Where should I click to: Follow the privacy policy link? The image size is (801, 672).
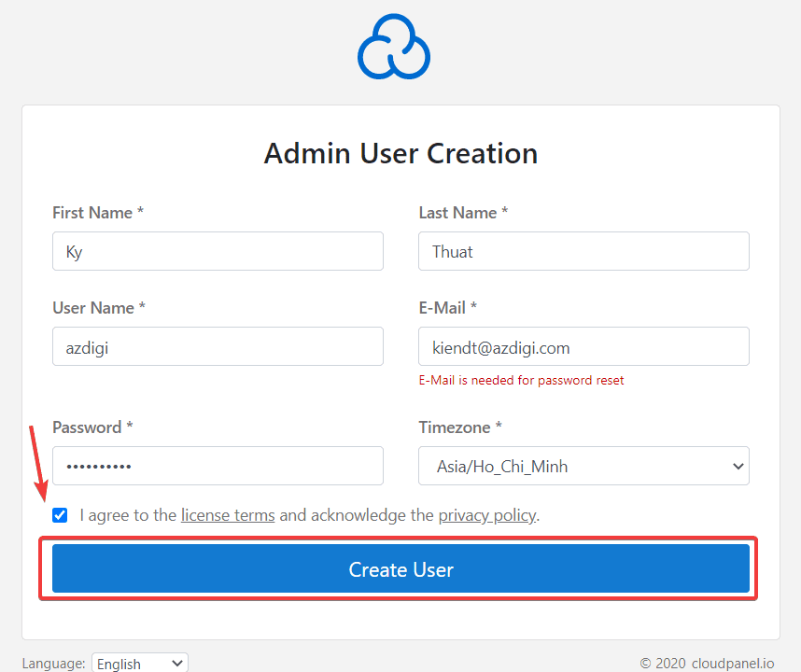coord(487,515)
